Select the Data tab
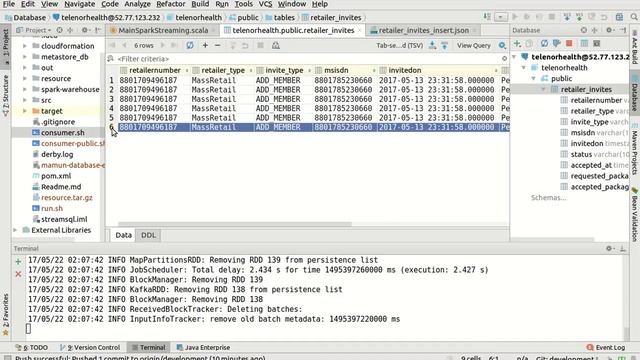 (x=123, y=235)
